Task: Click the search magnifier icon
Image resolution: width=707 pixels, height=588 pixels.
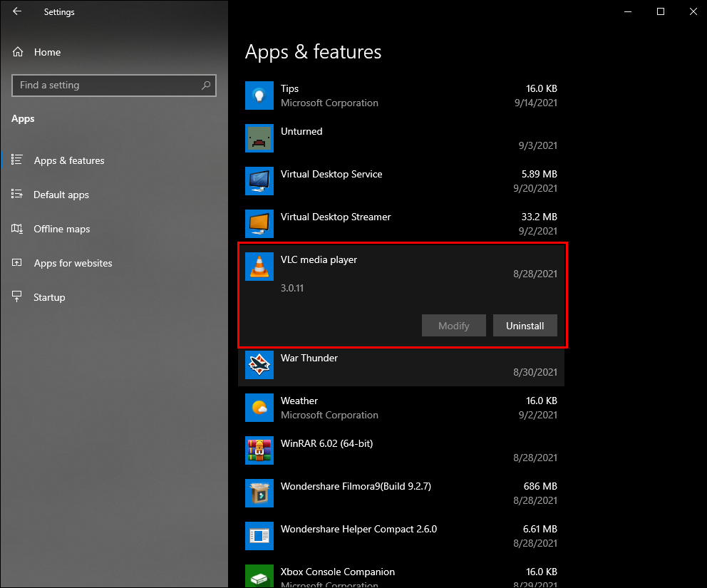Action: coord(206,86)
